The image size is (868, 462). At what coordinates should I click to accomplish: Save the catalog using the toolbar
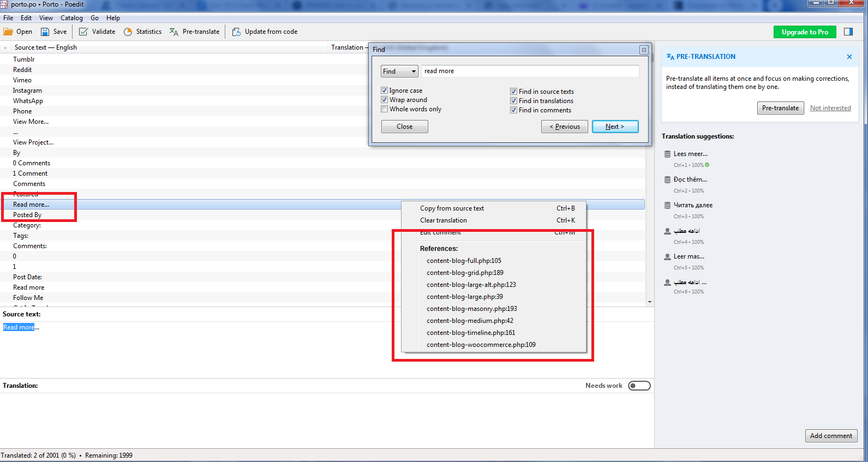[x=53, y=32]
